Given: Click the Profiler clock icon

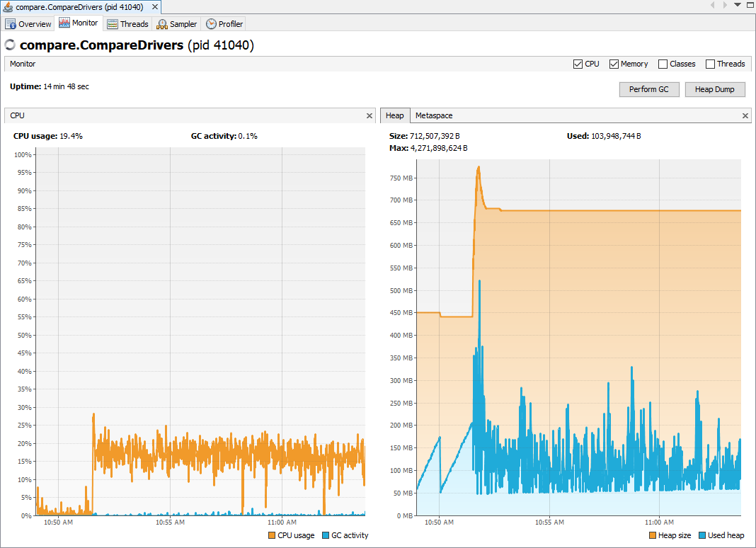Looking at the screenshot, I should point(211,24).
